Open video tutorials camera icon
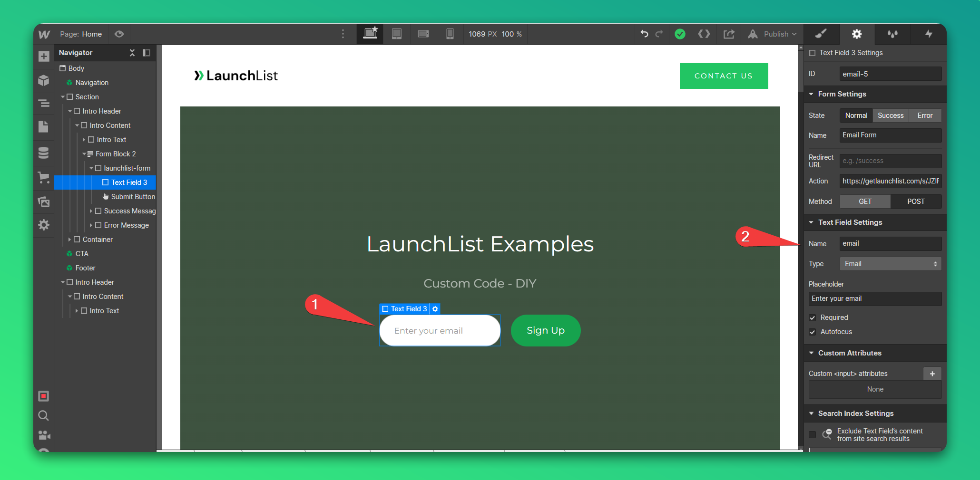Image resolution: width=980 pixels, height=480 pixels. [x=44, y=435]
